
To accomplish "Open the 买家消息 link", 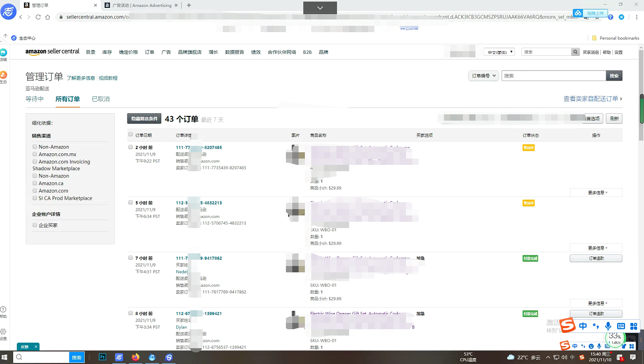I will pyautogui.click(x=591, y=52).
